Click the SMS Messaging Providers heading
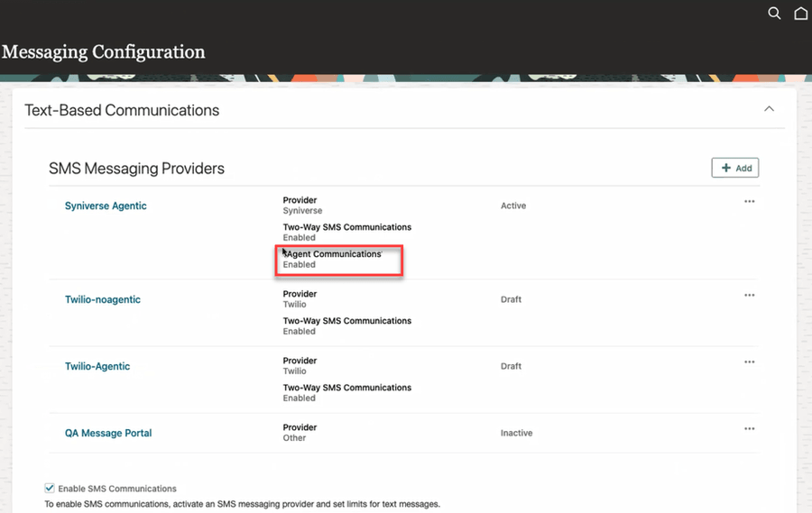The height and width of the screenshot is (513, 812). (x=136, y=169)
